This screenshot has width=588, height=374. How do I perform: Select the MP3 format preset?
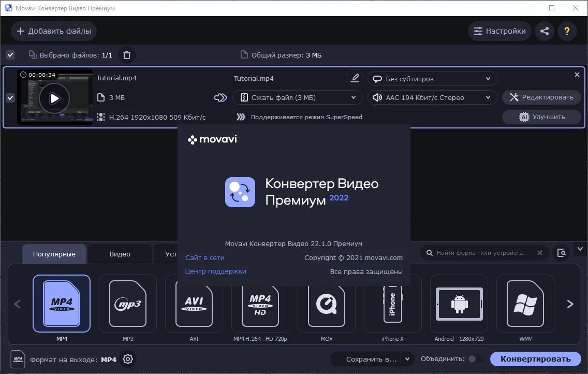(x=128, y=304)
